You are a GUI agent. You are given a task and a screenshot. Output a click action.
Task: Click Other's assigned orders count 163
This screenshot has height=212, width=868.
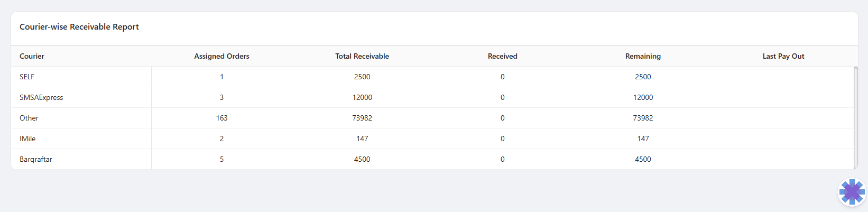221,118
